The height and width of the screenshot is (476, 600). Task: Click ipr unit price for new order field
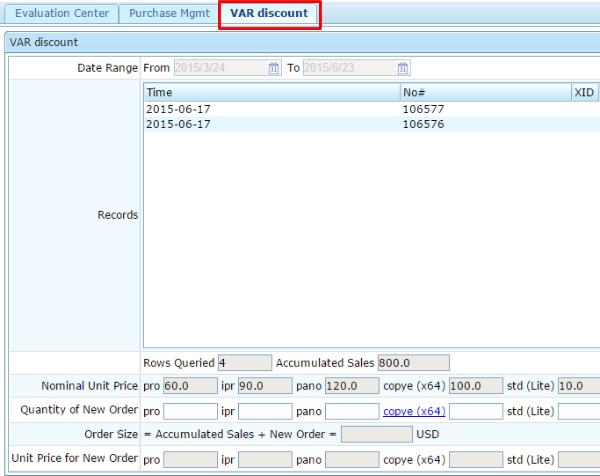click(265, 460)
